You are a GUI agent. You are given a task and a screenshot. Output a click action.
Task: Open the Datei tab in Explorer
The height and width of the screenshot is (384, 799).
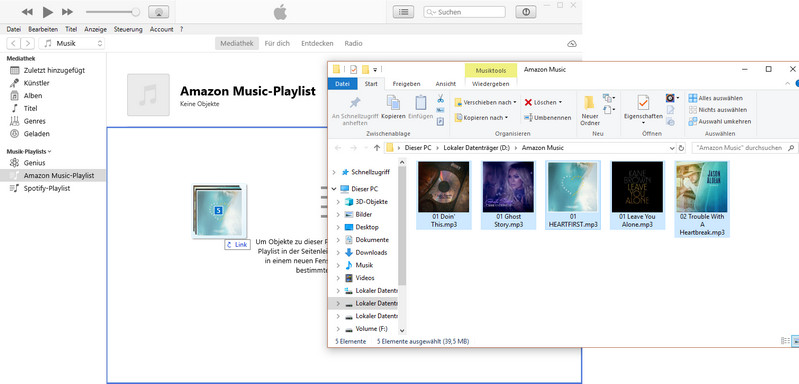point(342,84)
